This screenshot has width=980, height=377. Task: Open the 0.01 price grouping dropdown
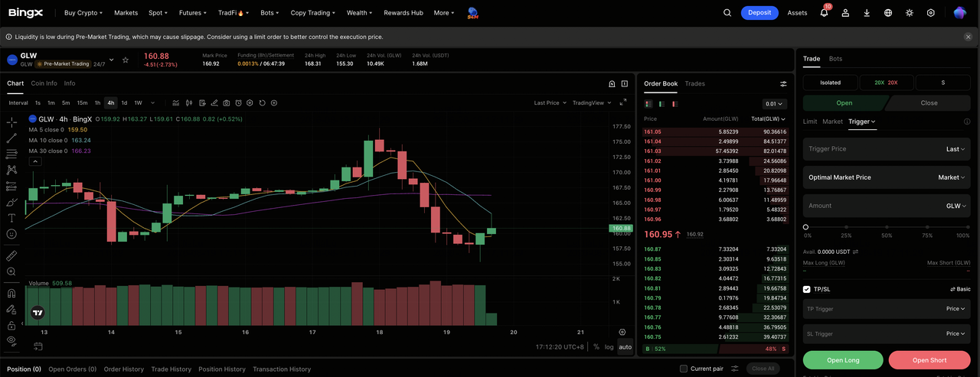click(775, 104)
